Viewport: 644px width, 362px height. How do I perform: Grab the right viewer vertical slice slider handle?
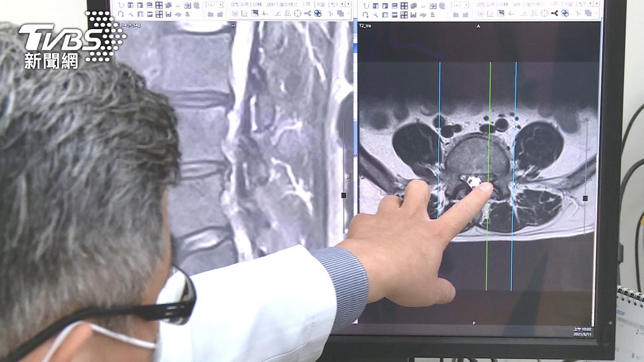[585, 198]
